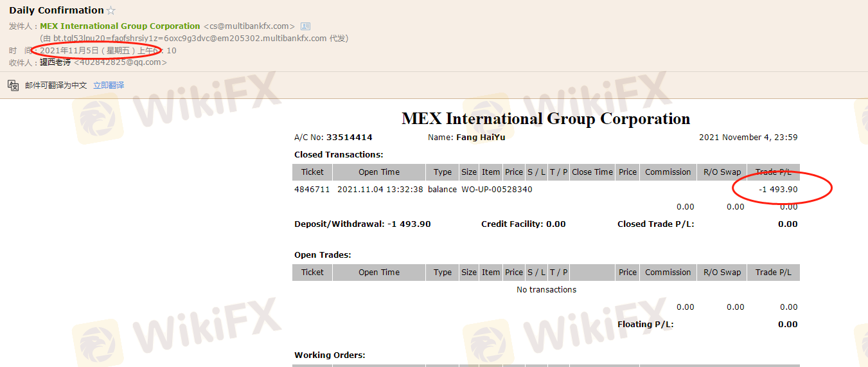Click Ticket header in Closed Transactions table
868x367 pixels.
tap(312, 172)
